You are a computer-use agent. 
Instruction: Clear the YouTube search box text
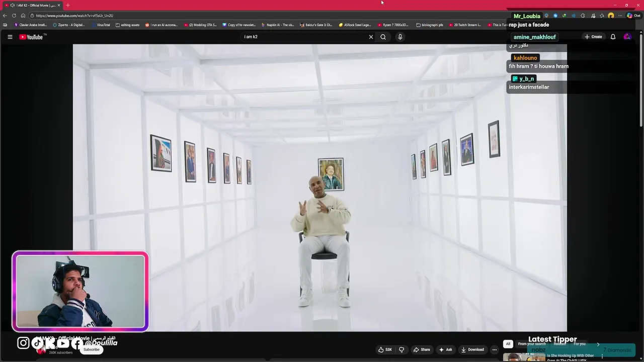[371, 37]
